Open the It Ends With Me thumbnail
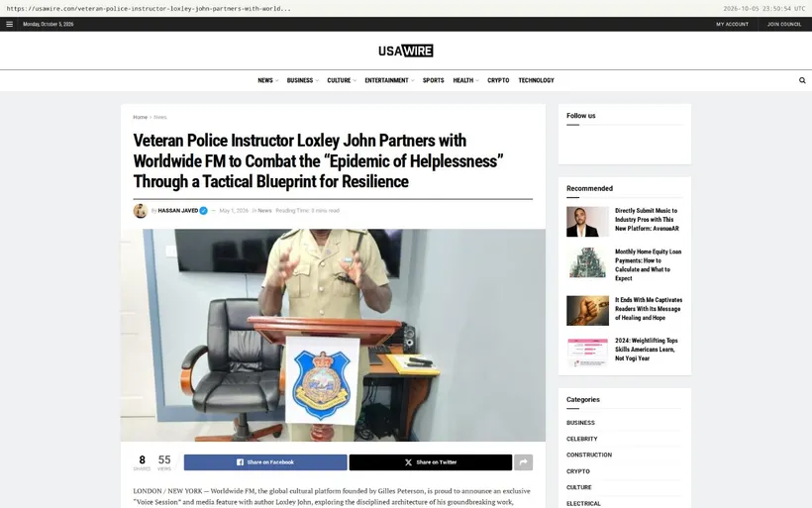This screenshot has width=812, height=508. pyautogui.click(x=587, y=311)
